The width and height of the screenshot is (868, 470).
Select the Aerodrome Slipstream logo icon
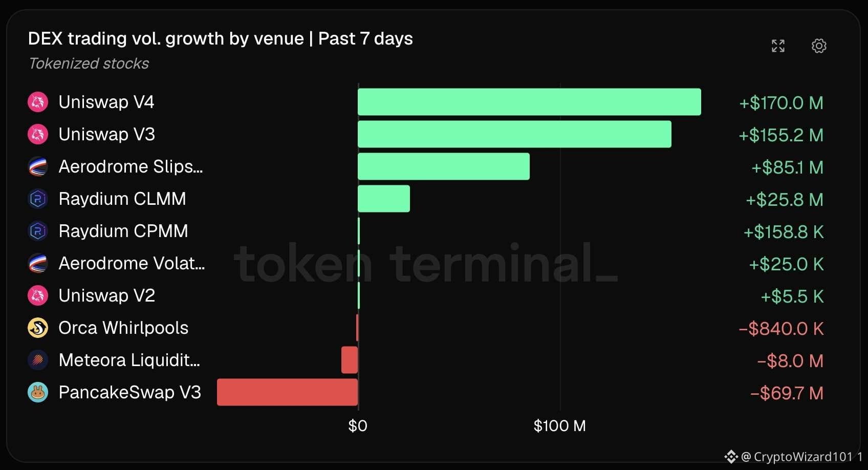(x=38, y=166)
